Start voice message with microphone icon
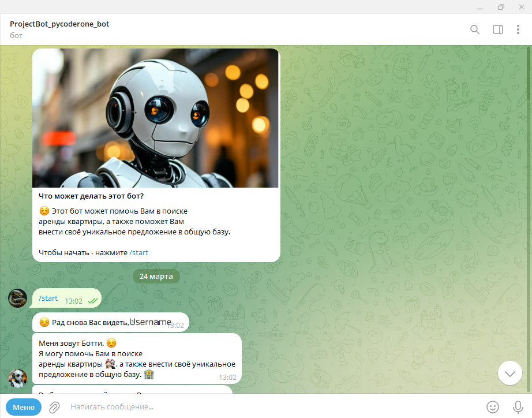Screen dimensions: 532x418 (518, 406)
